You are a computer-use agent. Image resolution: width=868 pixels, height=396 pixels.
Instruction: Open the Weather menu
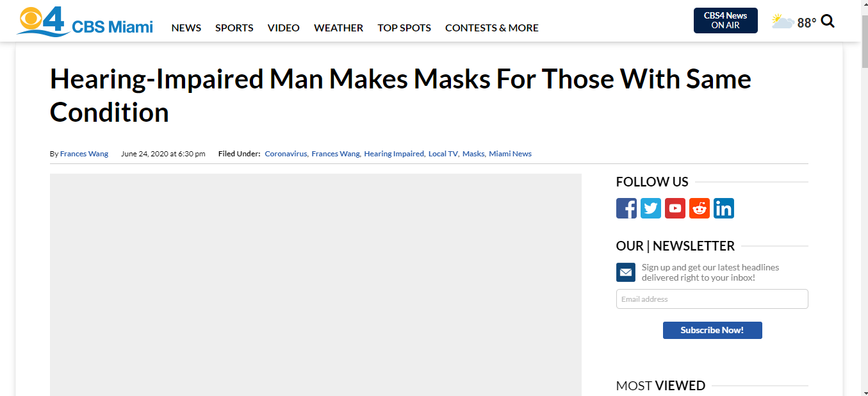point(338,28)
